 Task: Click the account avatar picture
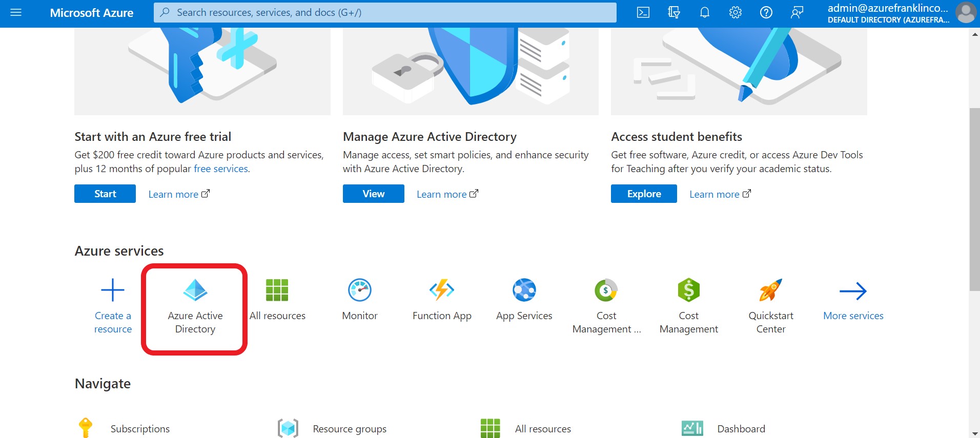pos(966,13)
